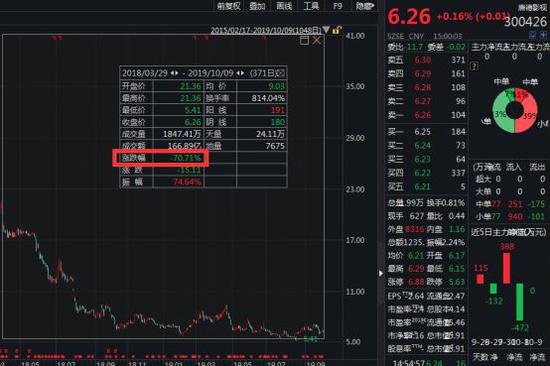
Task: Open the 叠加 overlay menu
Action: tap(257, 6)
